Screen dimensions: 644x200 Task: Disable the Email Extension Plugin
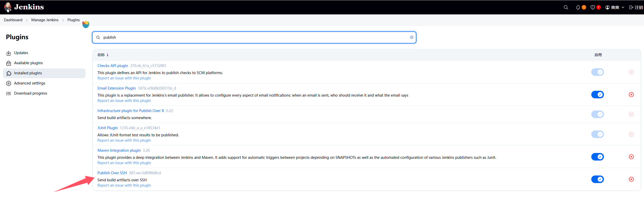point(598,95)
